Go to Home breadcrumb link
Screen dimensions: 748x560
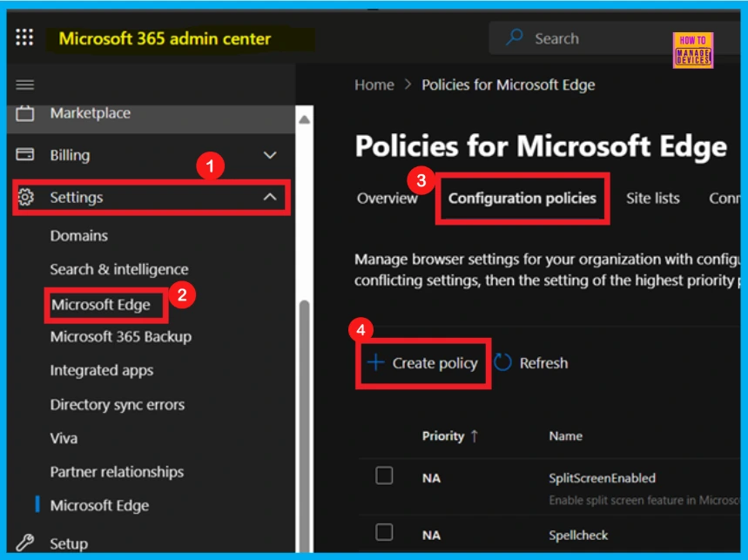click(x=374, y=84)
